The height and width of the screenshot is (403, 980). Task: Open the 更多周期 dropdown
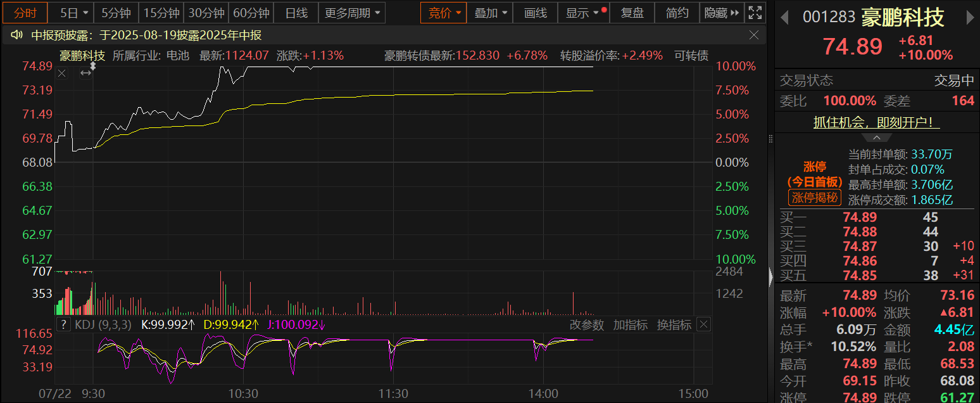click(353, 13)
